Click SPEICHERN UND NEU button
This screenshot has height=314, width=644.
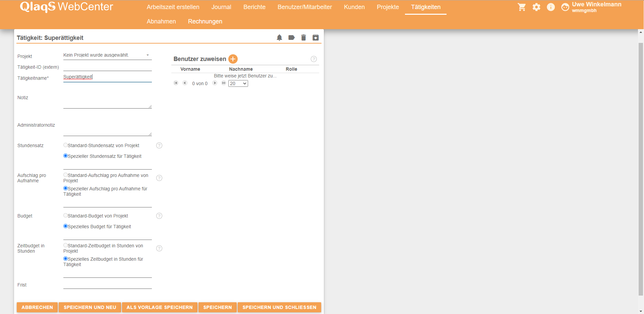tap(90, 307)
